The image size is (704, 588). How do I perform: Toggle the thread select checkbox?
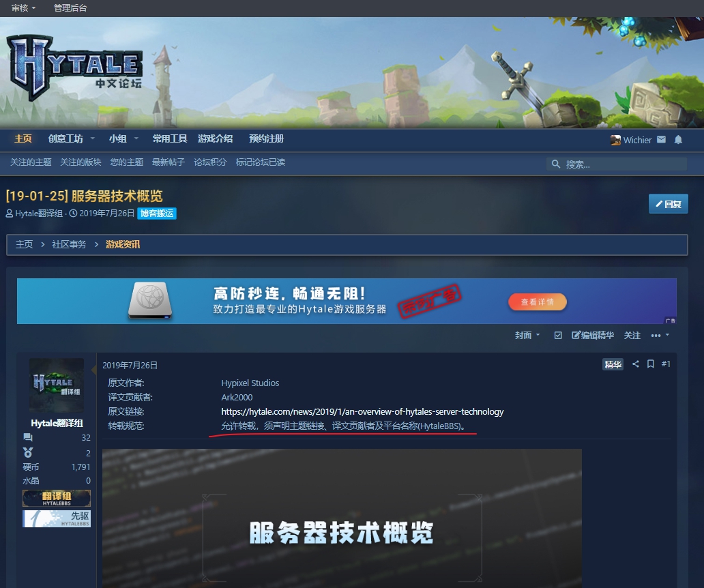click(x=558, y=336)
